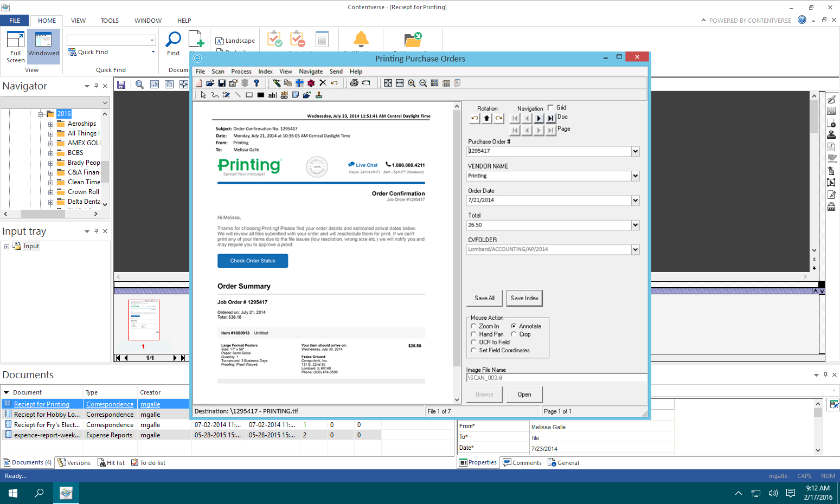Open the Index menu in dialog
Image resolution: width=840 pixels, height=504 pixels.
pyautogui.click(x=265, y=72)
